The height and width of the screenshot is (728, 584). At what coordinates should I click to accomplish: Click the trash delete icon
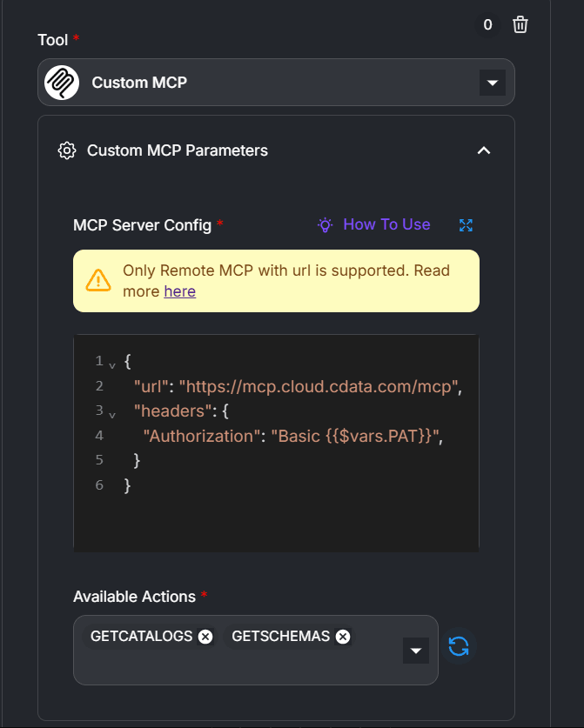[520, 25]
